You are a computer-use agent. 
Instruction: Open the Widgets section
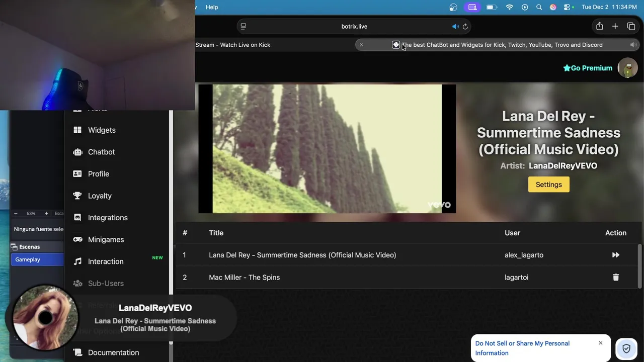coord(102,130)
